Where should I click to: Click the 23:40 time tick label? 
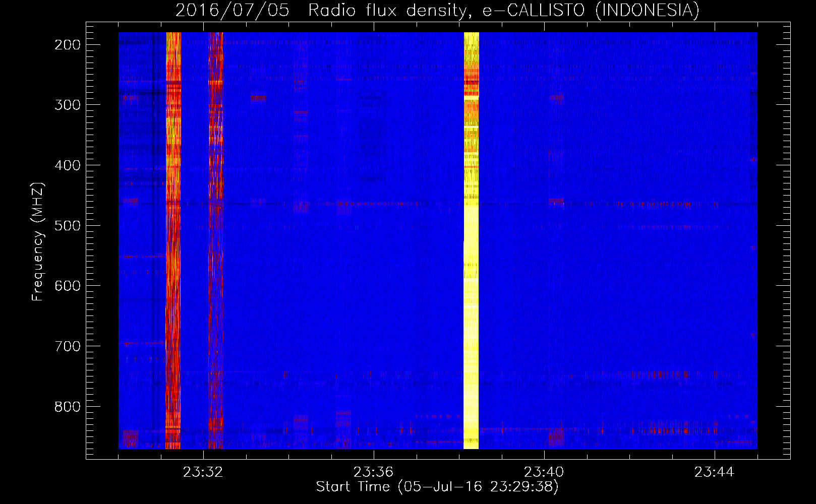pos(544,472)
